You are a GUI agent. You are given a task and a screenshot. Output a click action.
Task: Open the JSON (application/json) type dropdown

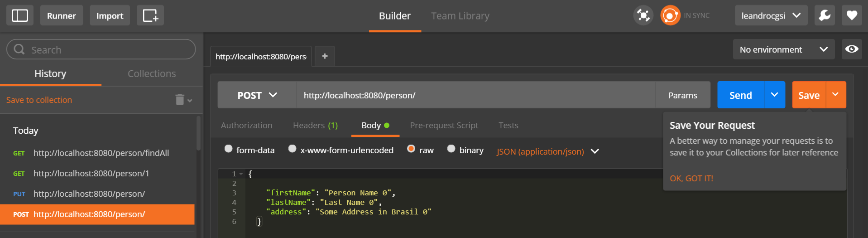point(547,151)
